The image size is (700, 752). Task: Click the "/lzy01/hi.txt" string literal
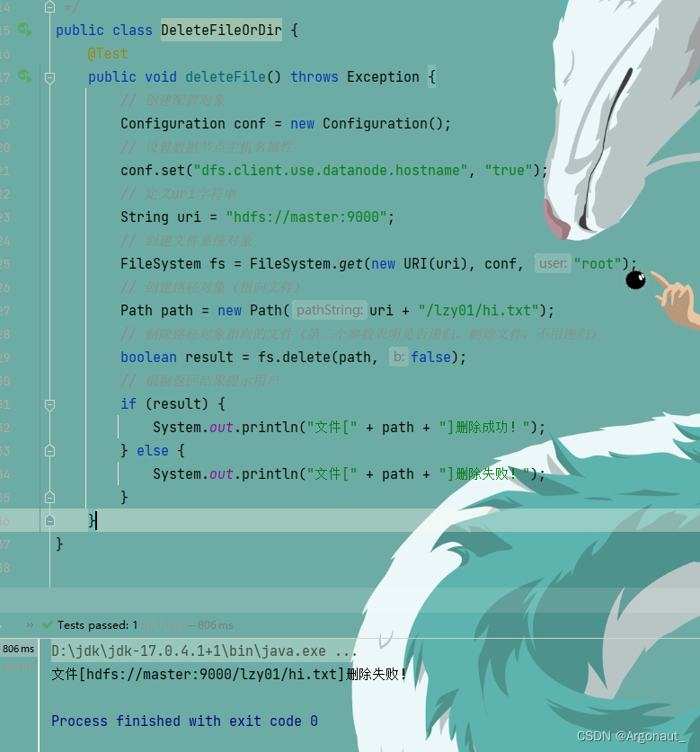tap(478, 310)
